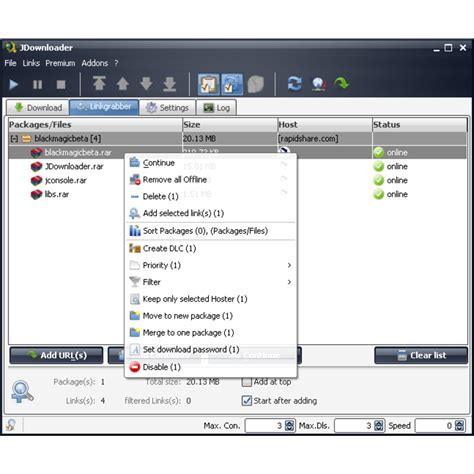Image resolution: width=474 pixels, height=474 pixels.
Task: Start downloads with the Play toolbar button
Action: pyautogui.click(x=14, y=84)
